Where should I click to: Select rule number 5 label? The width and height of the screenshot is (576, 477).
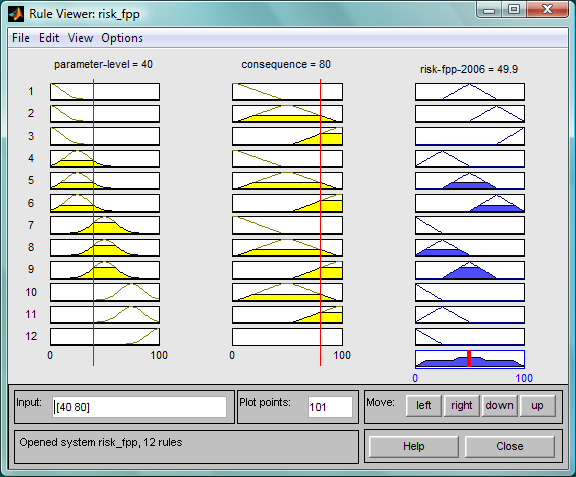coord(31,180)
